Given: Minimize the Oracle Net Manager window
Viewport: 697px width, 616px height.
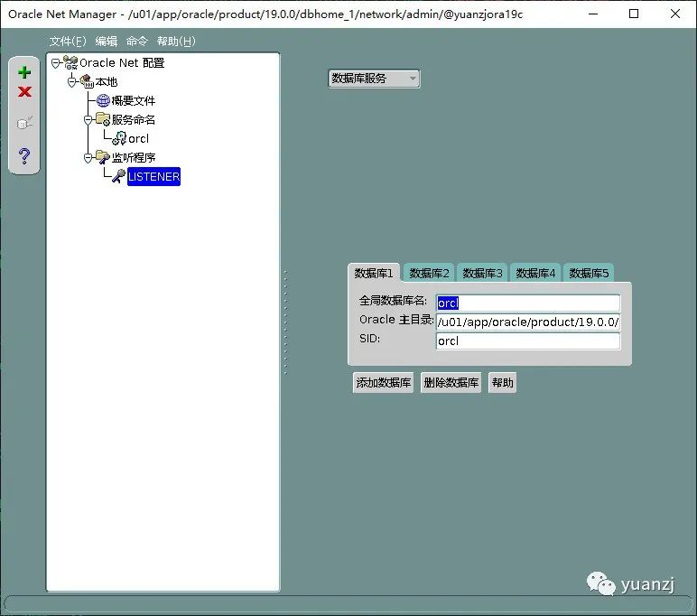Looking at the screenshot, I should 593,14.
